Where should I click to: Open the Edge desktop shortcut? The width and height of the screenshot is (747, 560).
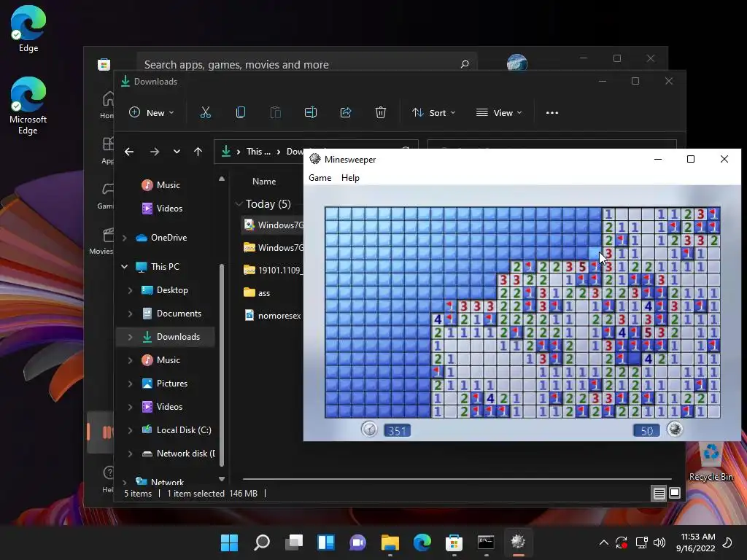pos(28,28)
